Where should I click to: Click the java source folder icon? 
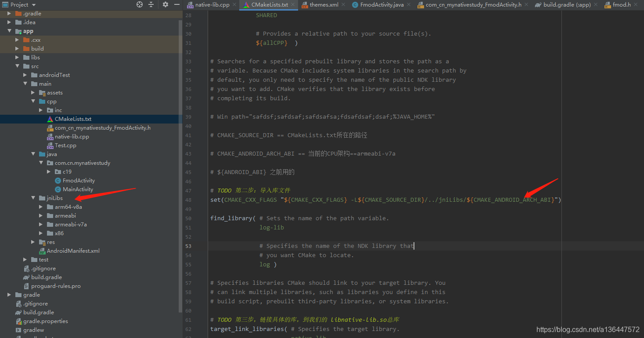click(42, 154)
